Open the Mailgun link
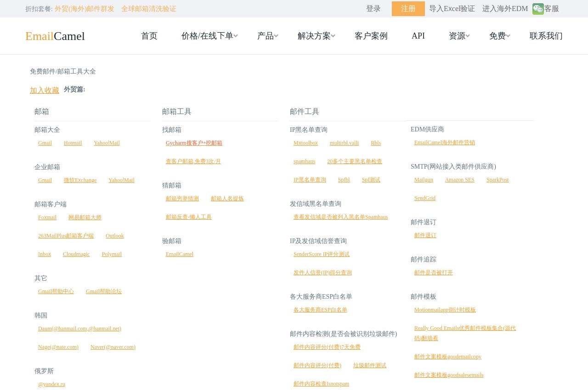 coord(424,180)
